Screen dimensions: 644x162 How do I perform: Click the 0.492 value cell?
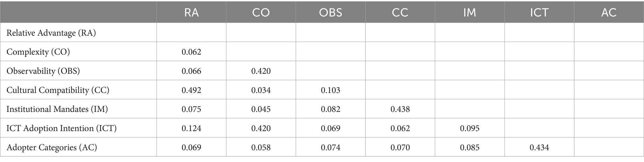(x=191, y=90)
